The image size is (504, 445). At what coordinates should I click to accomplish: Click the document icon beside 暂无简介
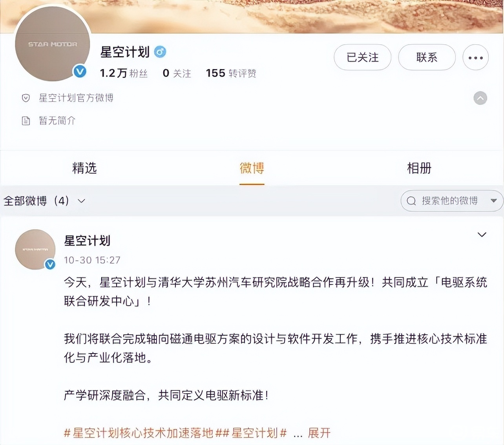tap(26, 121)
